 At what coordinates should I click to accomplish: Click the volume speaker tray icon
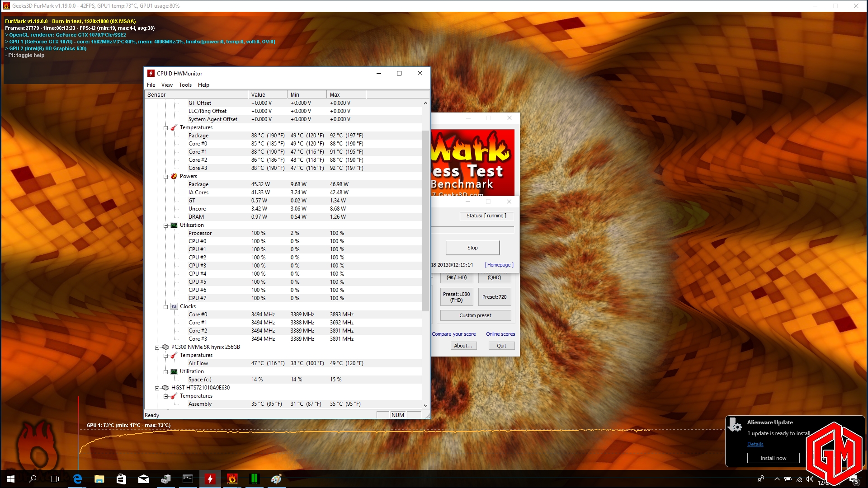click(x=809, y=479)
